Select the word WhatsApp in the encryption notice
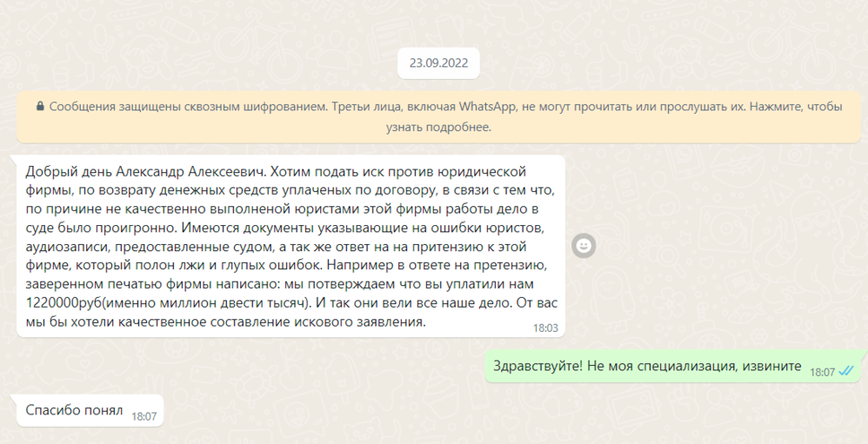 484,107
